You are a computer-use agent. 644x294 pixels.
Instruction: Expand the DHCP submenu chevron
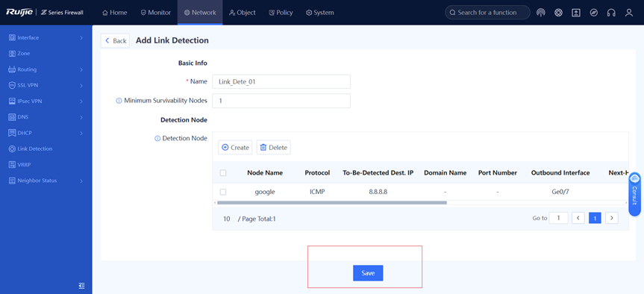pyautogui.click(x=81, y=133)
